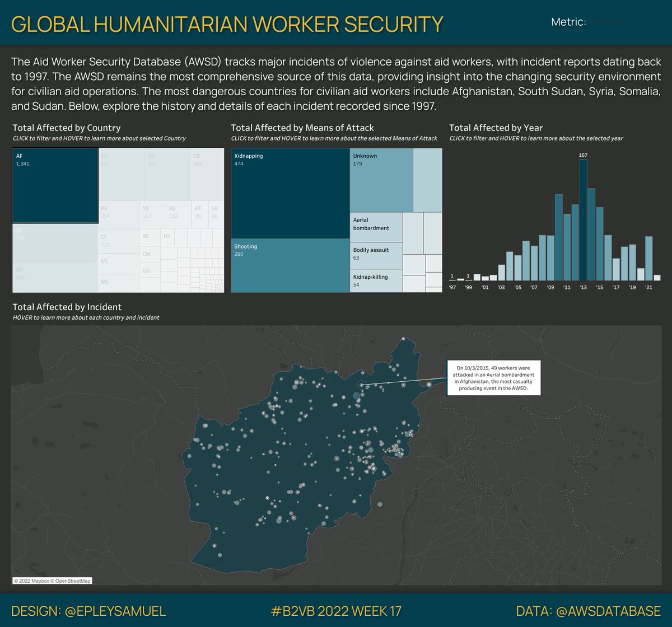This screenshot has width=672, height=627.
Task: Click the Total Affected by Incident title
Action: pos(67,307)
